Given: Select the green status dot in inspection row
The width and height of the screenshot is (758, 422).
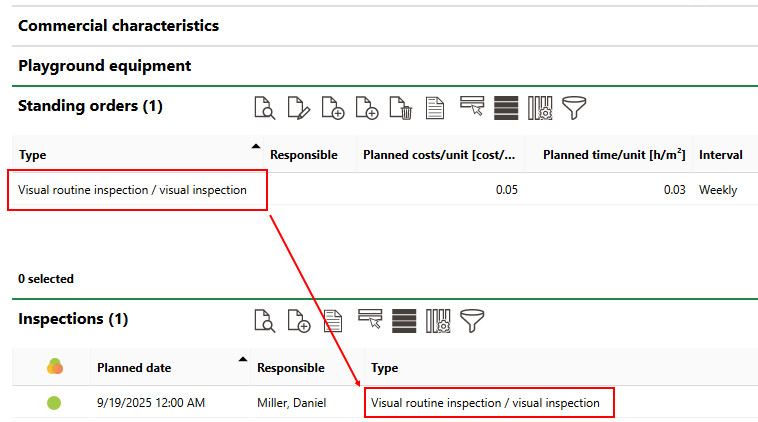Looking at the screenshot, I should 54,403.
